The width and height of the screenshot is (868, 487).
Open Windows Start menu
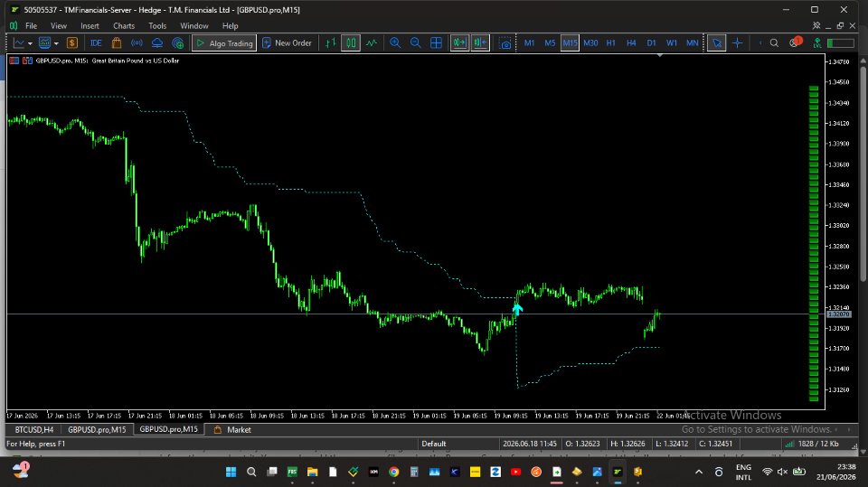(231, 472)
